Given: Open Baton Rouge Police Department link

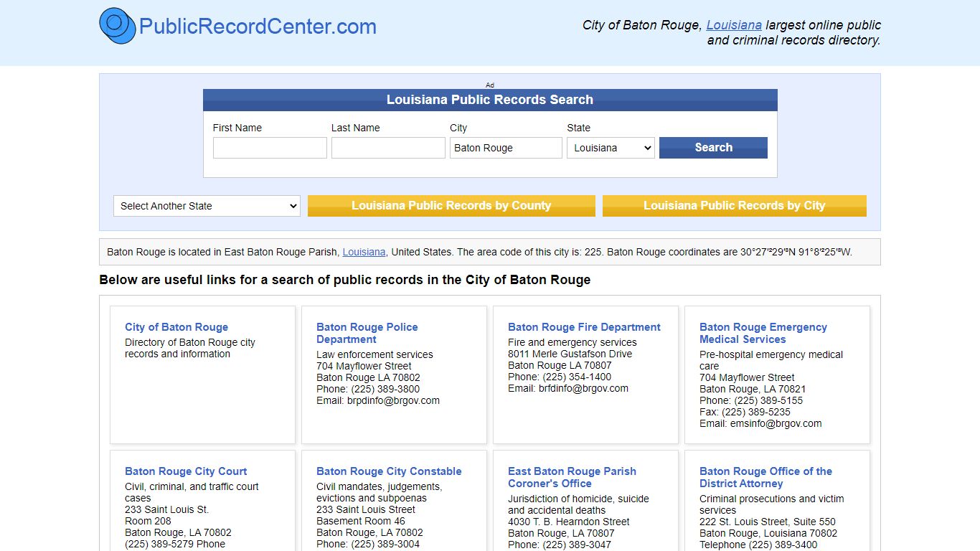Looking at the screenshot, I should pos(367,333).
